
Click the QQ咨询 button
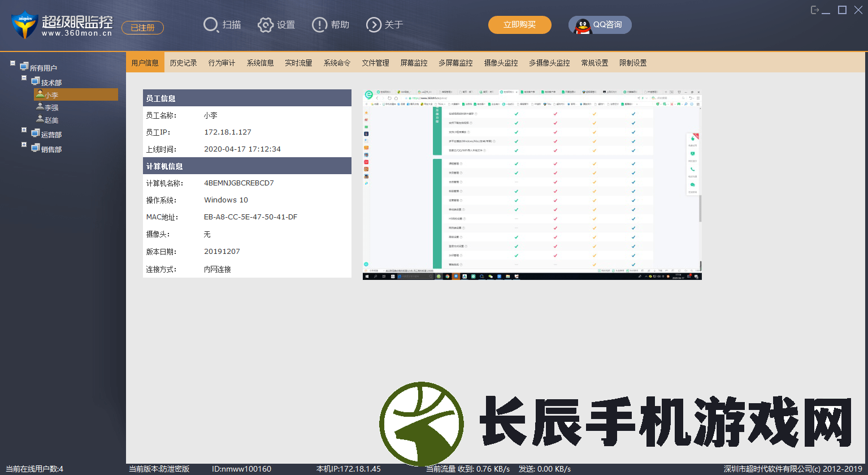[600, 25]
